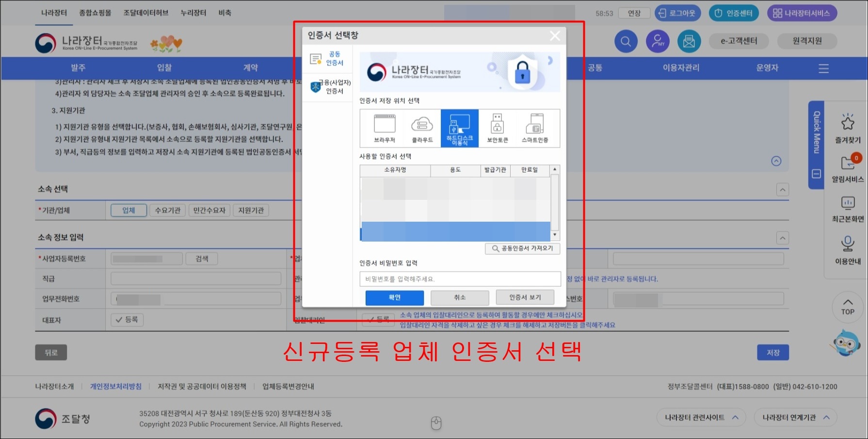Collapse the Quick Menu panel
868x439 pixels.
pyautogui.click(x=817, y=174)
